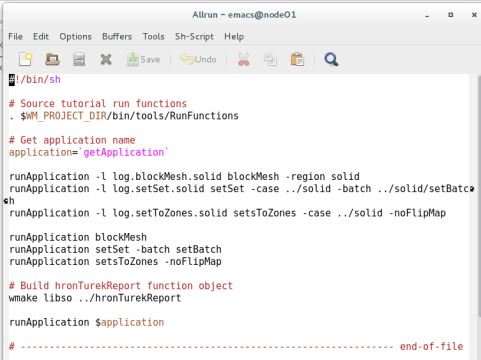
Task: Maximize the emacs window
Action: pos(451,15)
